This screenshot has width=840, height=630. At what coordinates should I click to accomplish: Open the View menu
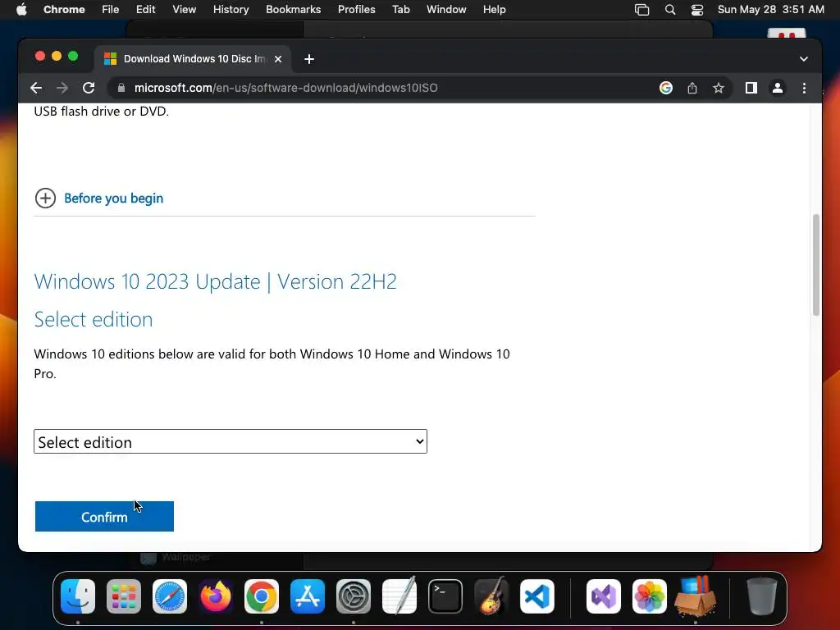184,10
